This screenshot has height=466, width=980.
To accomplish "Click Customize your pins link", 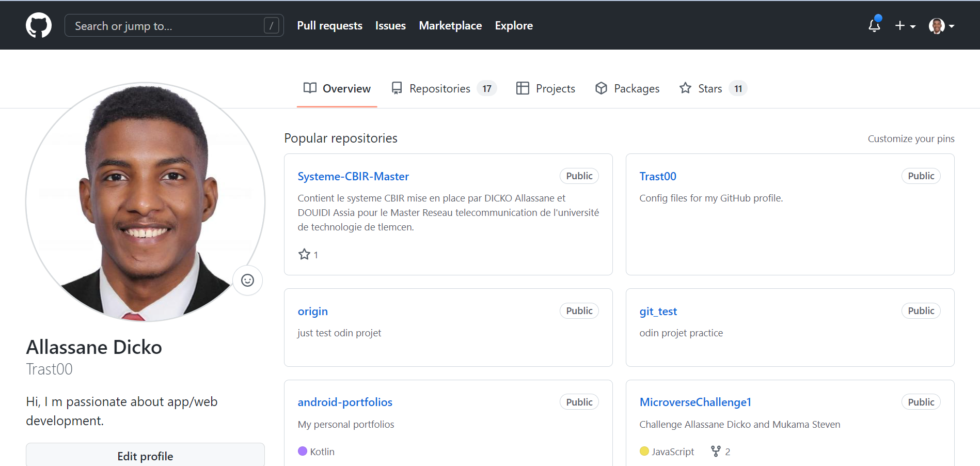I will pos(911,138).
